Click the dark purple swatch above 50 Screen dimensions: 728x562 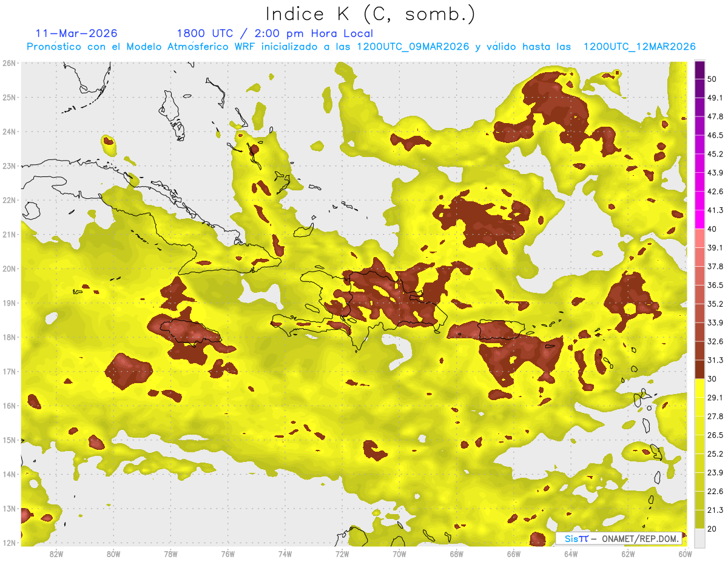point(699,70)
